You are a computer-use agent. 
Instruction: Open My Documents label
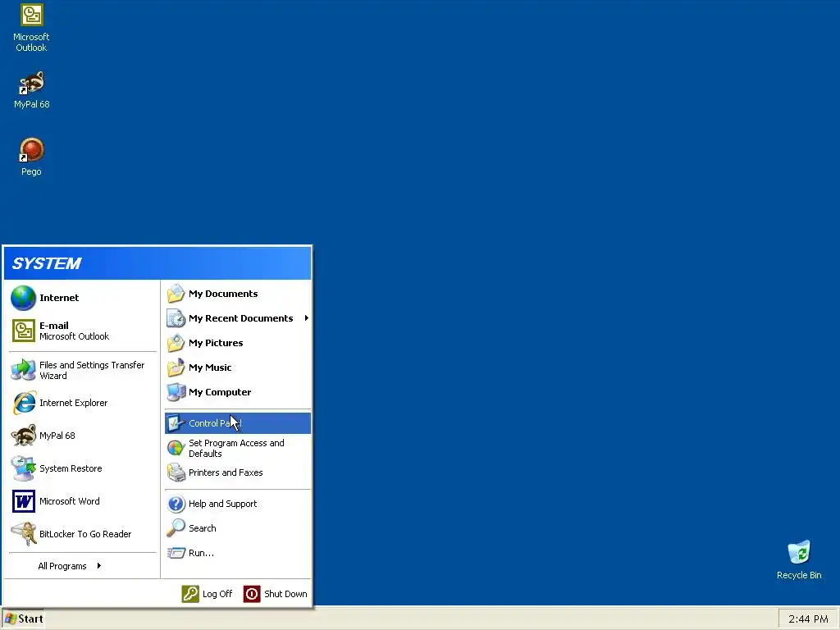[x=223, y=294]
